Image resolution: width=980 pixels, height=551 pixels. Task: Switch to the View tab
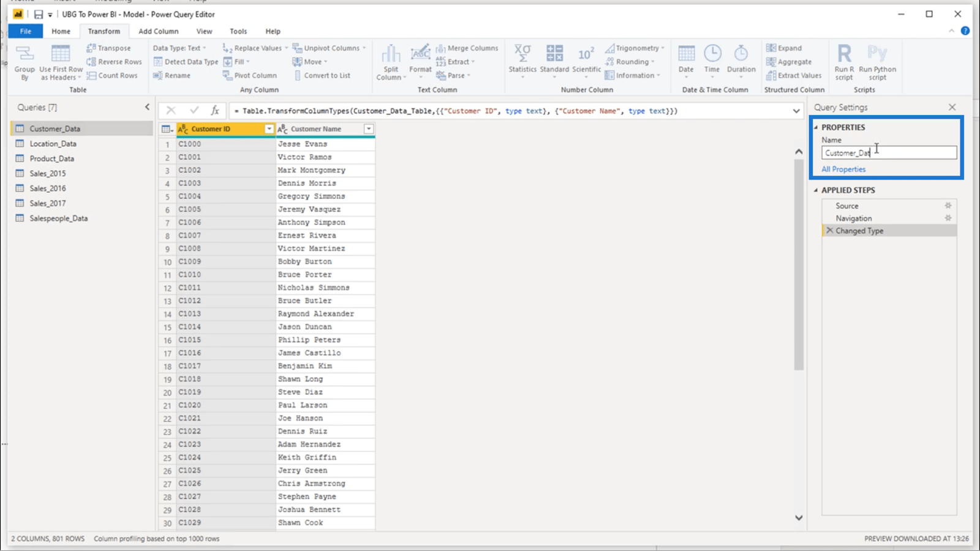(204, 31)
